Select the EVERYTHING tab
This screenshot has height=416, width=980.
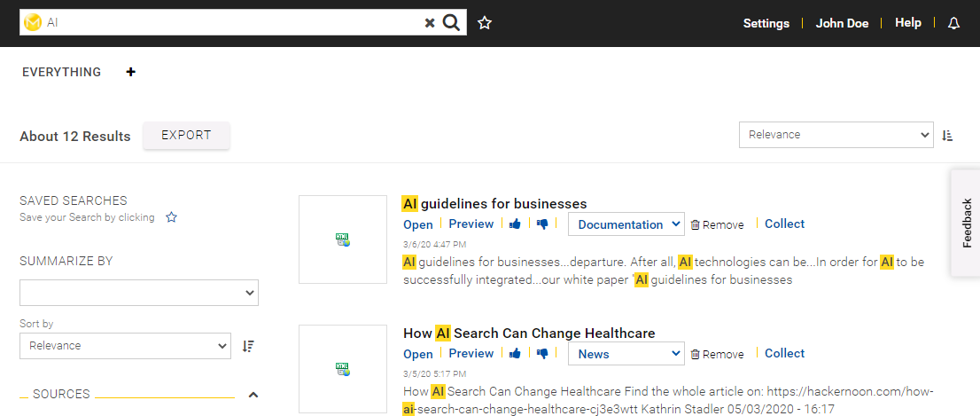[61, 72]
